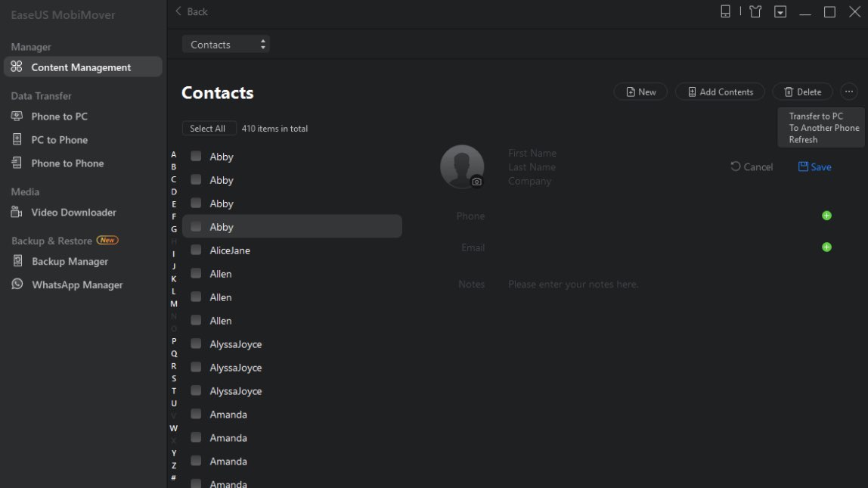Viewport: 868px width, 488px height.
Task: Open WhatsApp Manager from sidebar
Action: (76, 284)
